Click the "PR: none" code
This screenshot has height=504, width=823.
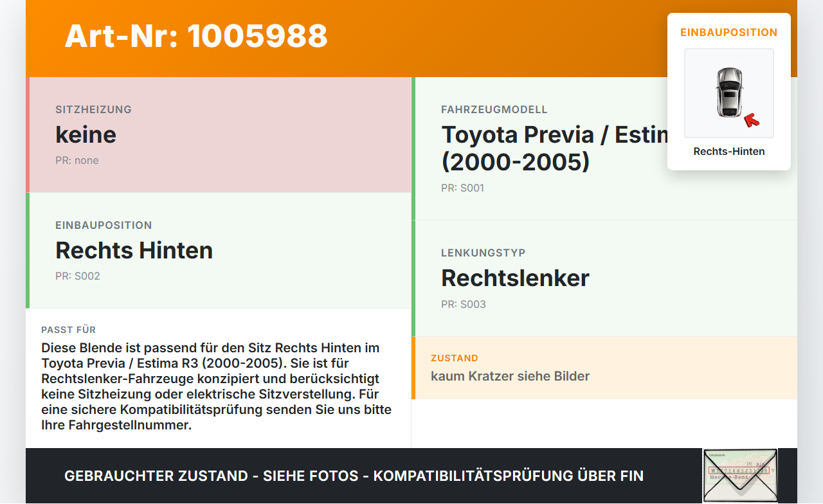point(77,161)
